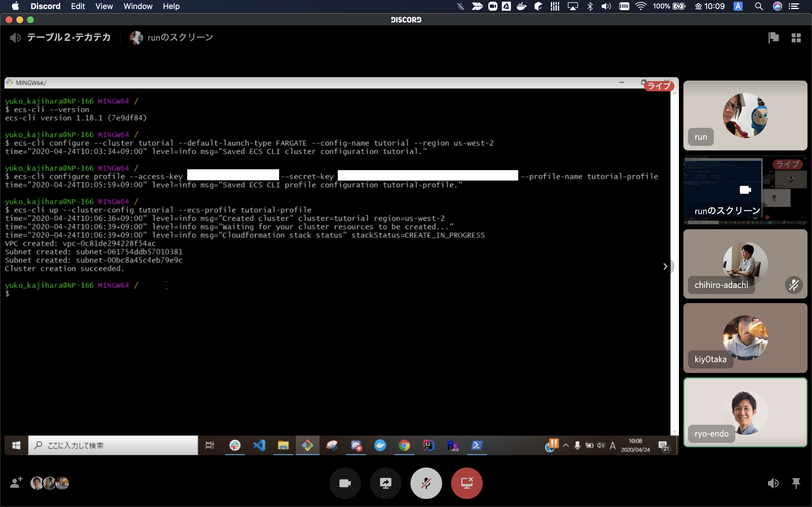812x507 pixels.
Task: Open Spotlight search in the menu bar
Action: pyautogui.click(x=759, y=6)
